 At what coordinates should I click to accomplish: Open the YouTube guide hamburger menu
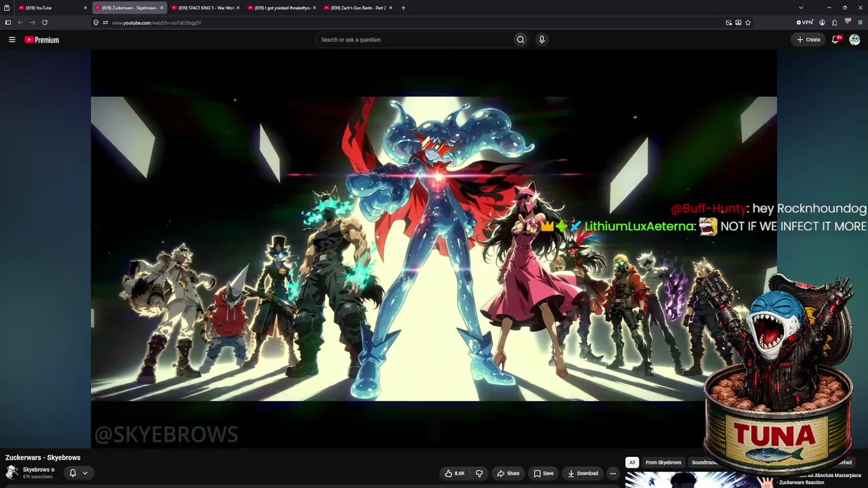click(12, 40)
